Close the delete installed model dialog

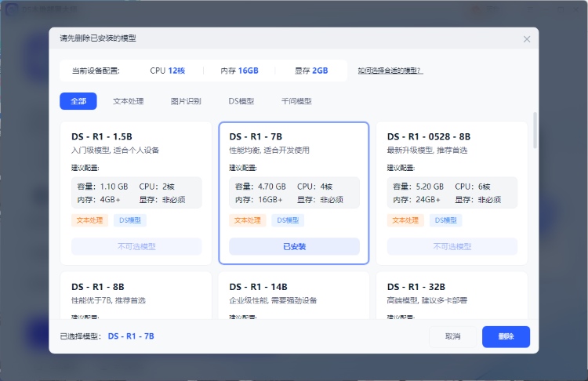[526, 38]
